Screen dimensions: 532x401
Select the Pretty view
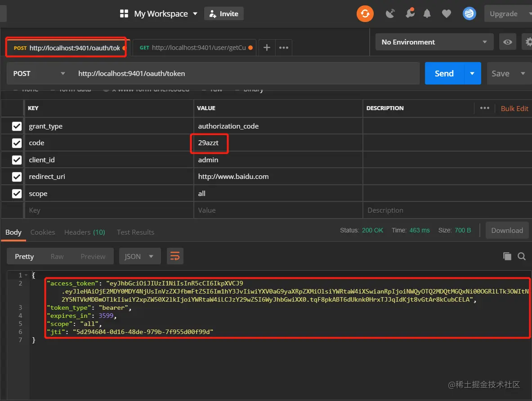[24, 256]
